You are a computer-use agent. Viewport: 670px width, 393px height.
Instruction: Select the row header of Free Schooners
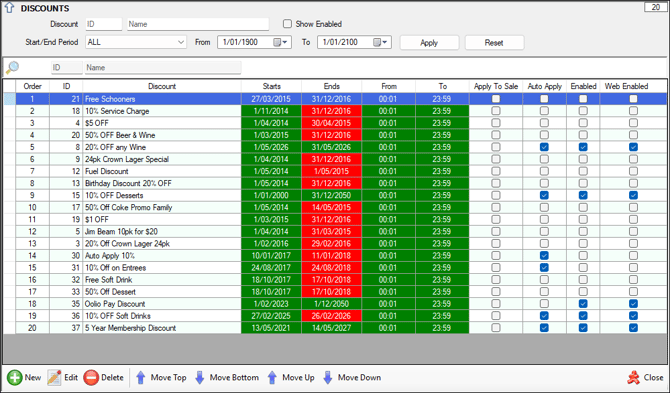(9, 99)
